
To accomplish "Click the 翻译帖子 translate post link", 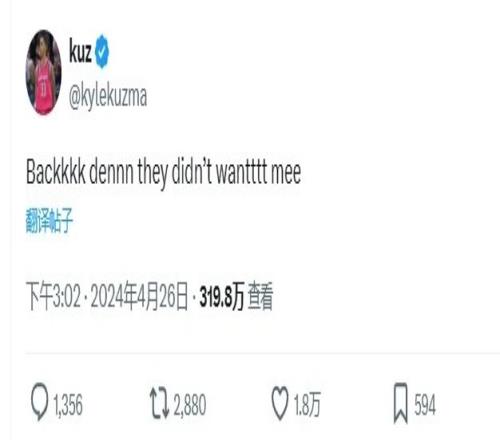I will [x=49, y=220].
